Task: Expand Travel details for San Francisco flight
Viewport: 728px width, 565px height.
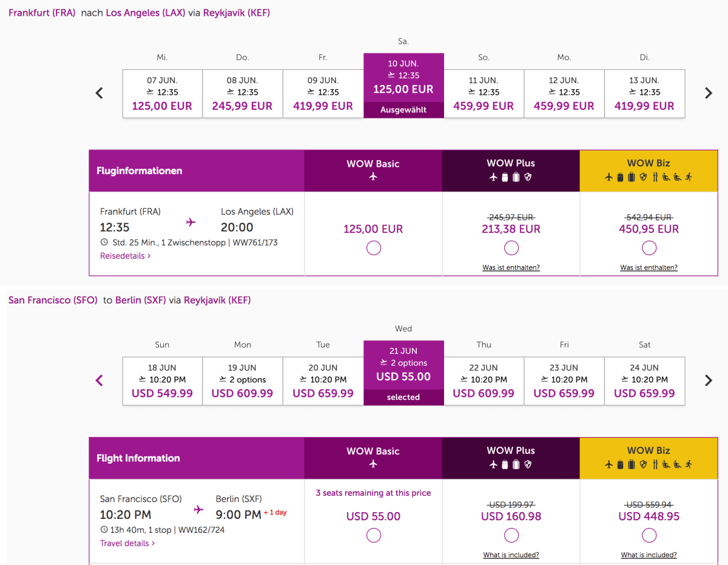Action: click(x=127, y=543)
